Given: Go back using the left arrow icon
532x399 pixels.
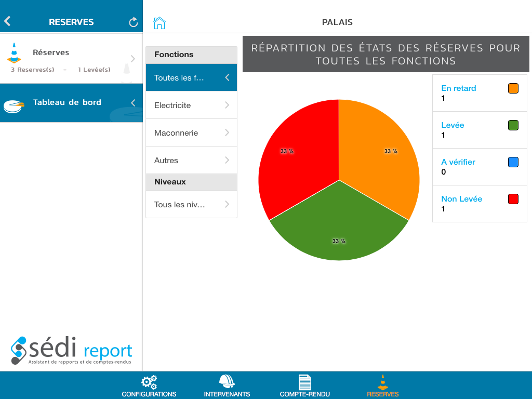Looking at the screenshot, I should tap(7, 21).
